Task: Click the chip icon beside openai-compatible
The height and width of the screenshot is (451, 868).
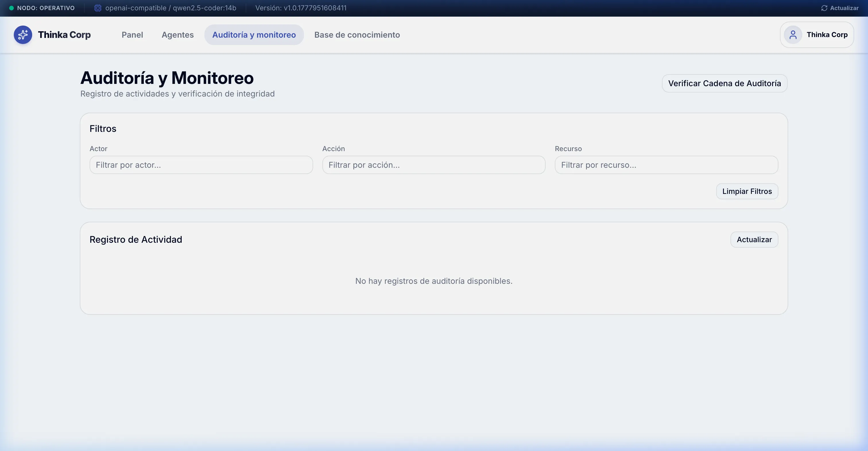Action: tap(98, 8)
